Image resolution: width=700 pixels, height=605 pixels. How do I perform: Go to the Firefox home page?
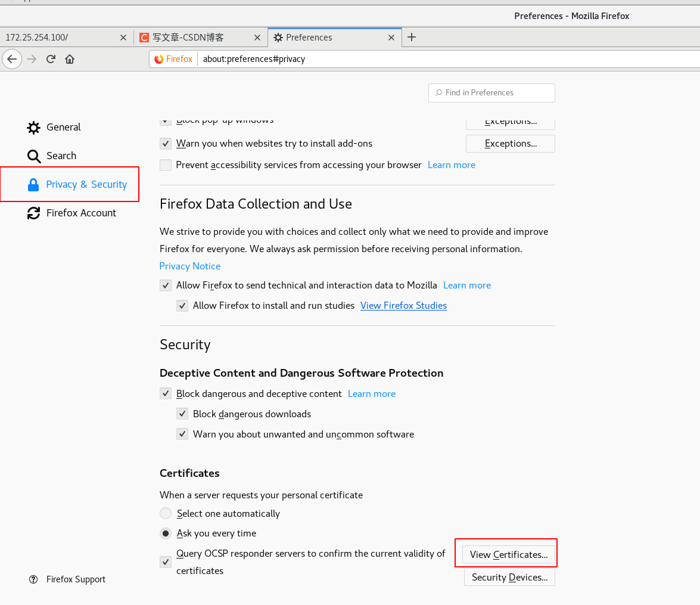70,59
